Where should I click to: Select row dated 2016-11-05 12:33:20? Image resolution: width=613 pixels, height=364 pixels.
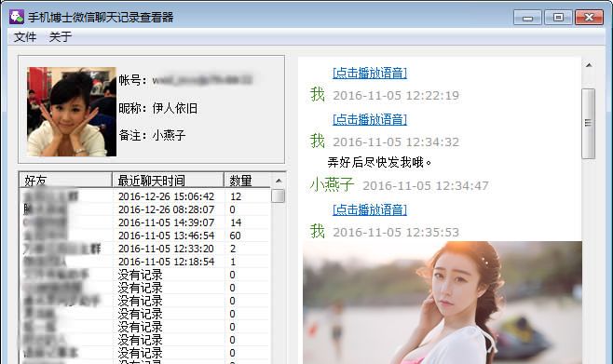pyautogui.click(x=144, y=249)
